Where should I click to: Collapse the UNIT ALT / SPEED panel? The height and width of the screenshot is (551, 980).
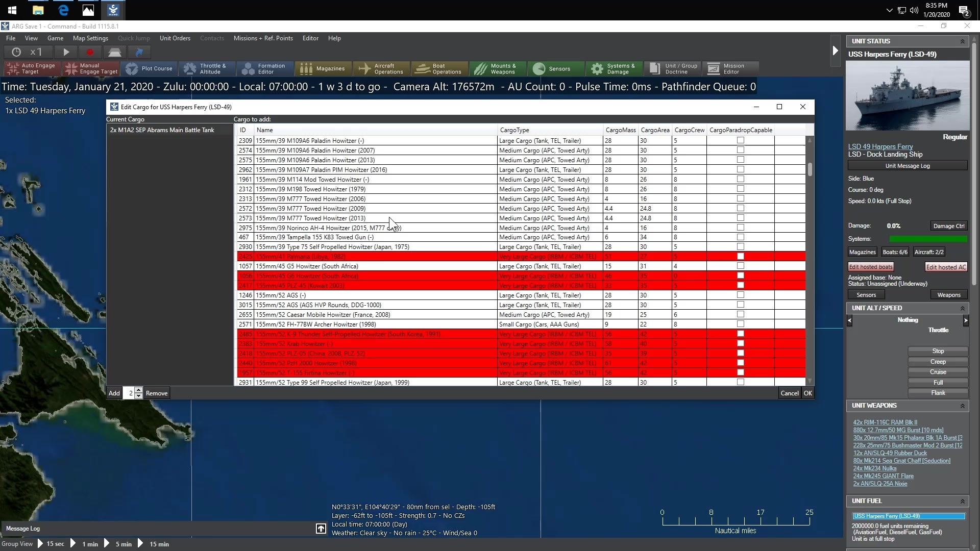pyautogui.click(x=962, y=308)
